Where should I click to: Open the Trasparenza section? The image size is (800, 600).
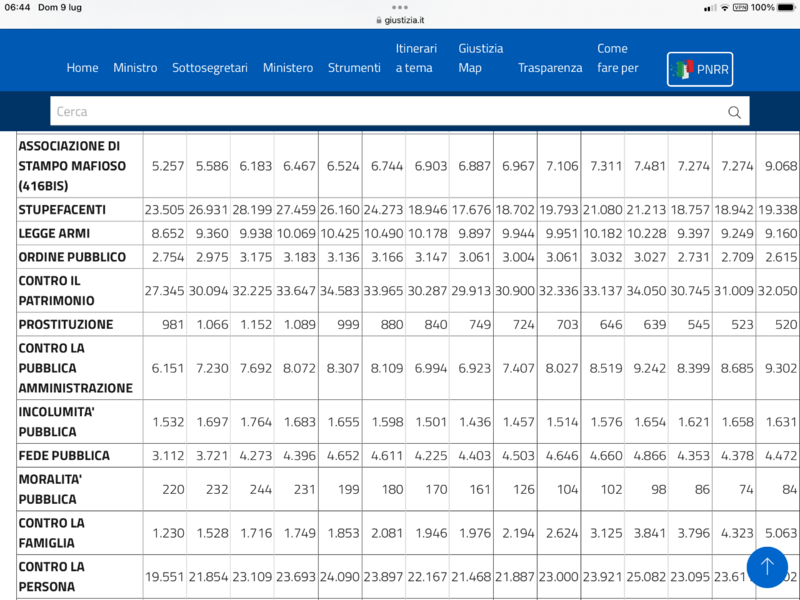point(550,68)
